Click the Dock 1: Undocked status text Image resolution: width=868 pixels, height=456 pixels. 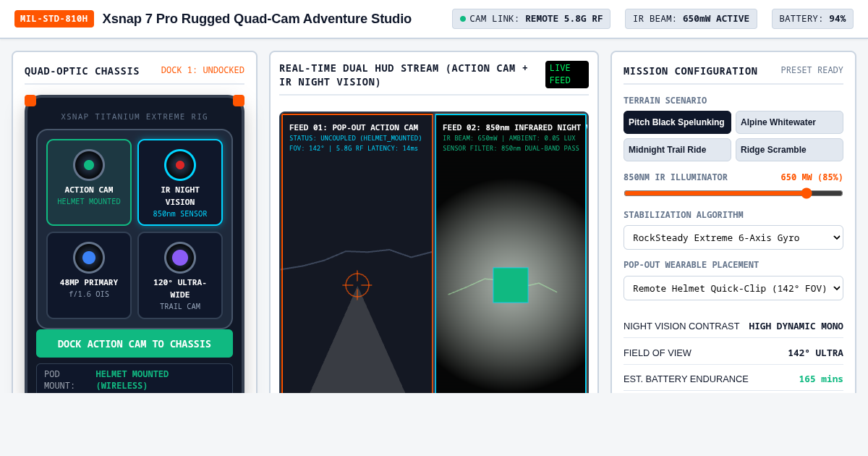[203, 70]
